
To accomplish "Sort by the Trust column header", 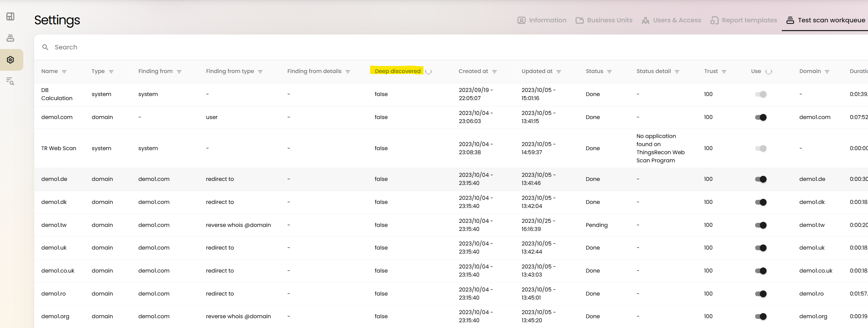I will [711, 71].
